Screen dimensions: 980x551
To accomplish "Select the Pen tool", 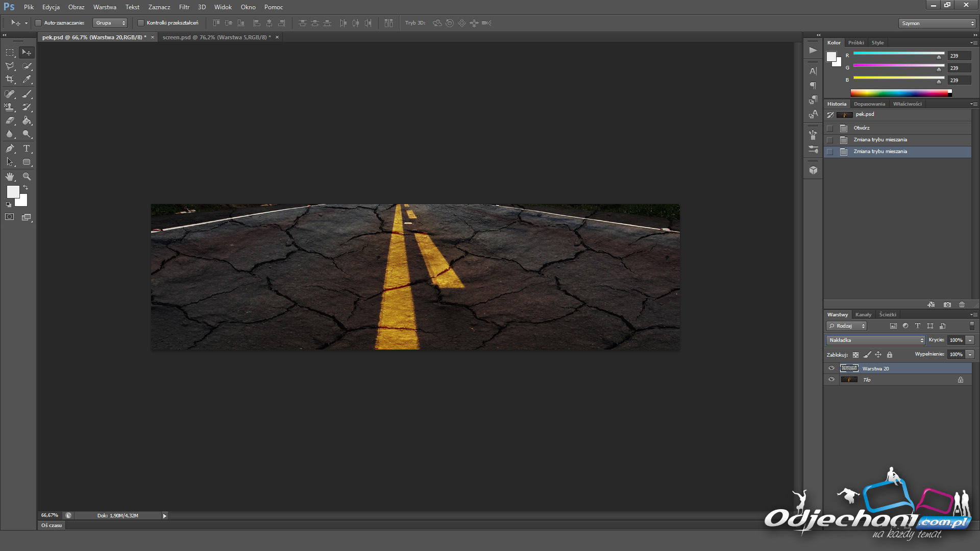I will 10,148.
